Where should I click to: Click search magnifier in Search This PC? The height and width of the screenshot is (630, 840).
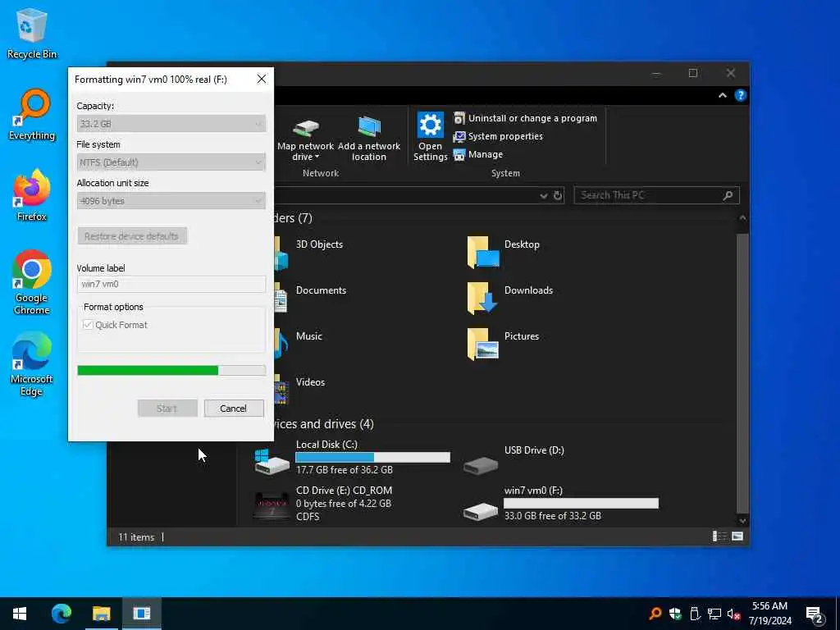(728, 195)
